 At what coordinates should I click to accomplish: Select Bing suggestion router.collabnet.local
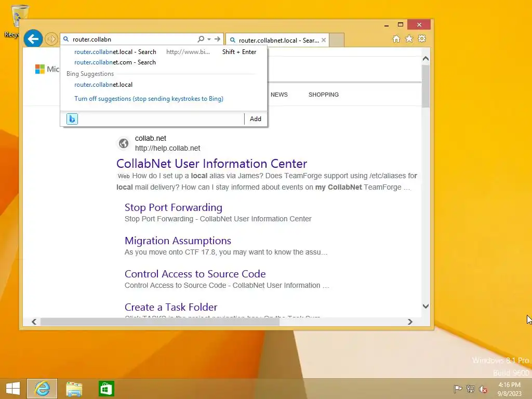(x=103, y=85)
